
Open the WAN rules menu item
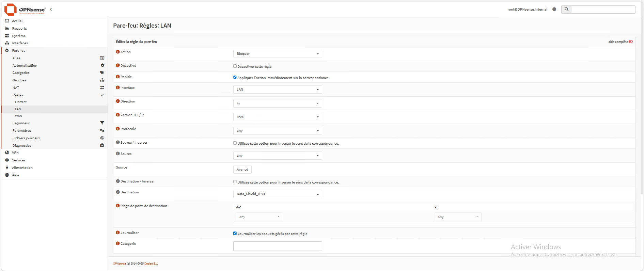click(x=18, y=116)
